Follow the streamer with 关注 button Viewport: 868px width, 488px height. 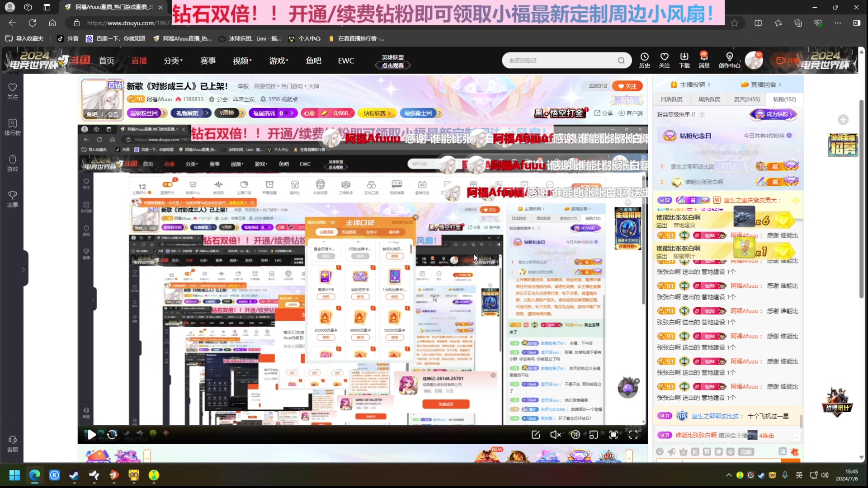coord(627,86)
